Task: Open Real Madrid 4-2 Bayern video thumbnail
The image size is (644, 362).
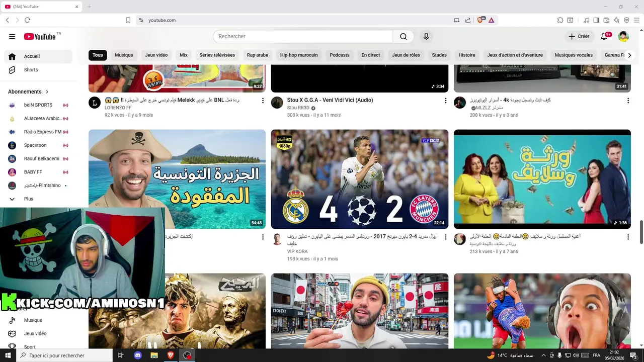Action: point(360,179)
